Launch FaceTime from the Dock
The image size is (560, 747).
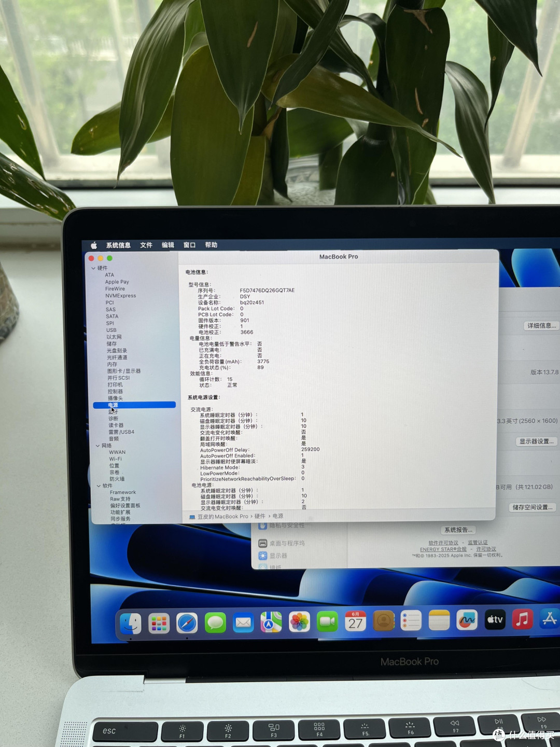pyautogui.click(x=327, y=621)
